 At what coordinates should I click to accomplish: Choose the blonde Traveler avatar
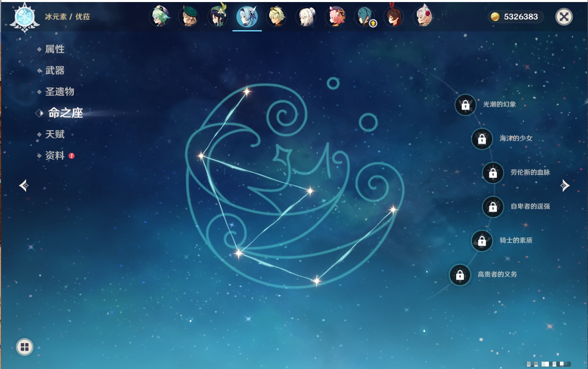276,16
